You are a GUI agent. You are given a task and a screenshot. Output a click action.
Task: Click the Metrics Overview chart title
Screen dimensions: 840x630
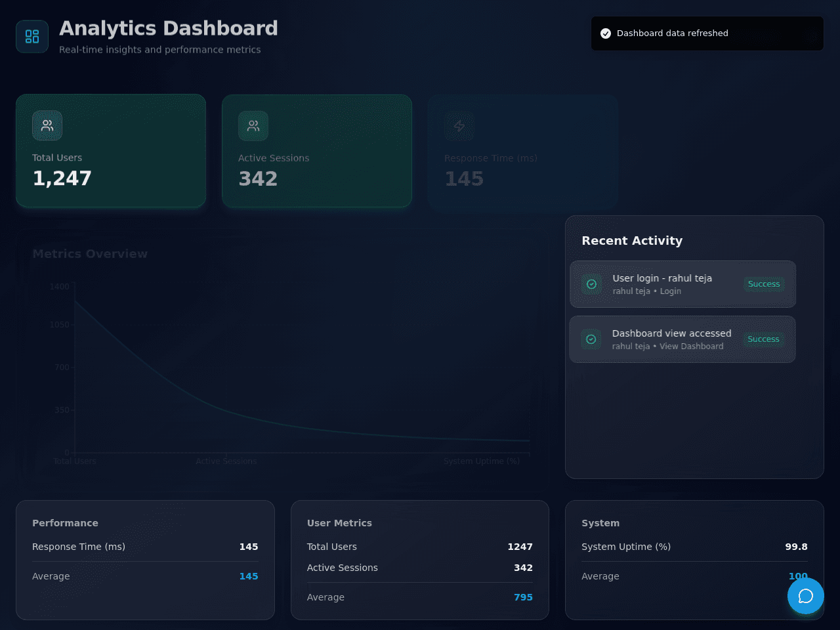pyautogui.click(x=90, y=254)
